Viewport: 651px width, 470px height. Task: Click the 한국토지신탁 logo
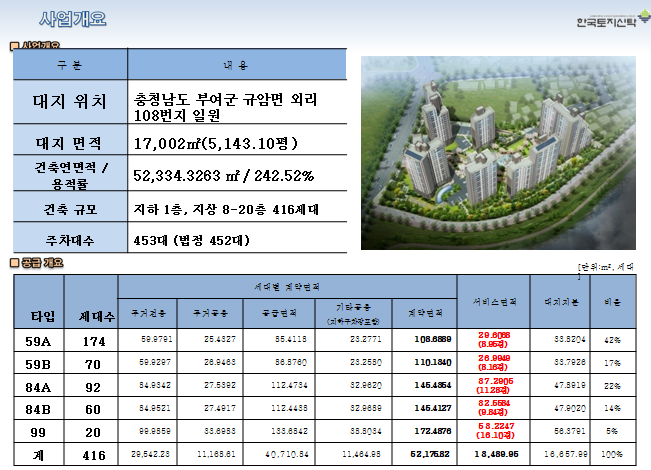tap(613, 20)
